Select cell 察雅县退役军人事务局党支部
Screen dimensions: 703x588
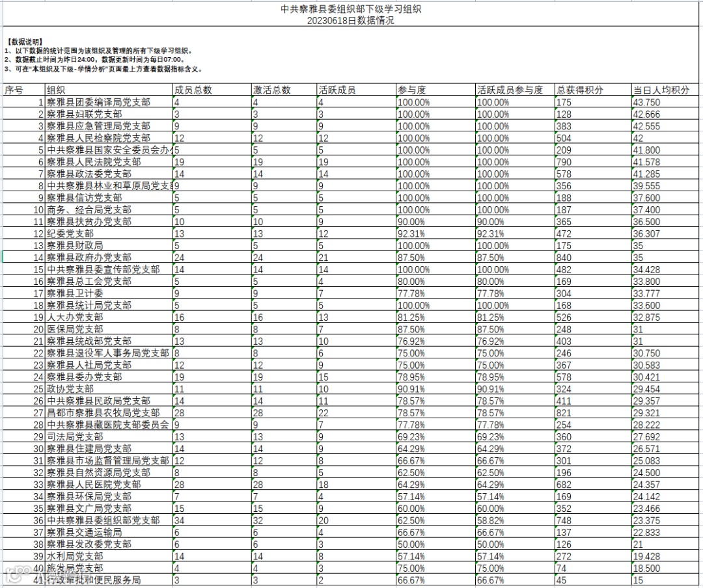tap(109, 353)
